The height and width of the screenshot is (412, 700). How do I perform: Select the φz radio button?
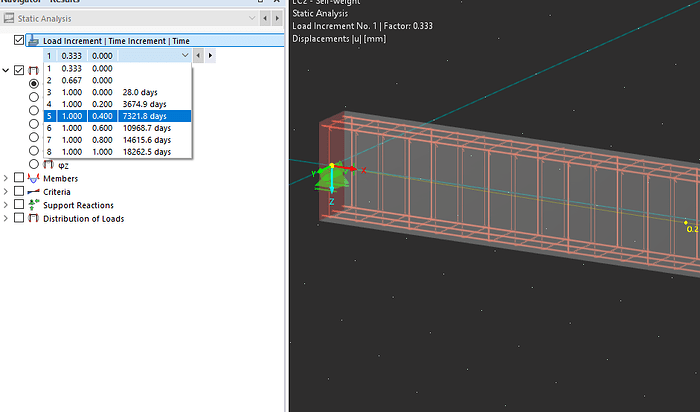(34, 164)
